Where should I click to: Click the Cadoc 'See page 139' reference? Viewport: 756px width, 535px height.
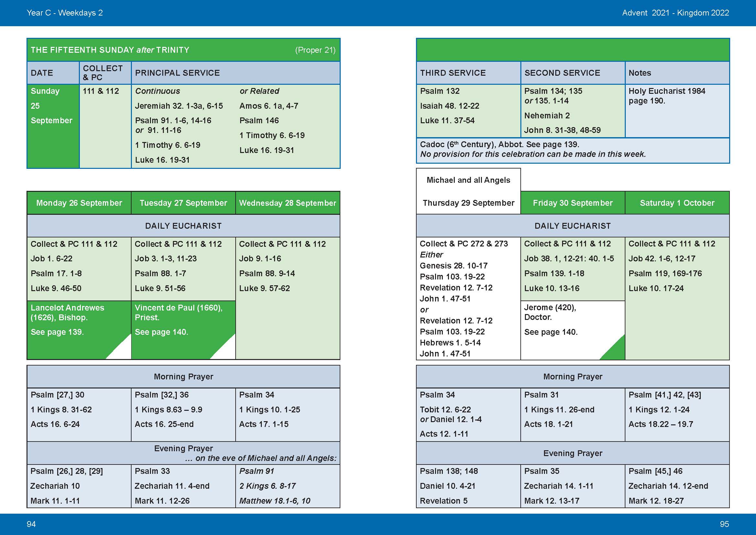click(x=552, y=145)
